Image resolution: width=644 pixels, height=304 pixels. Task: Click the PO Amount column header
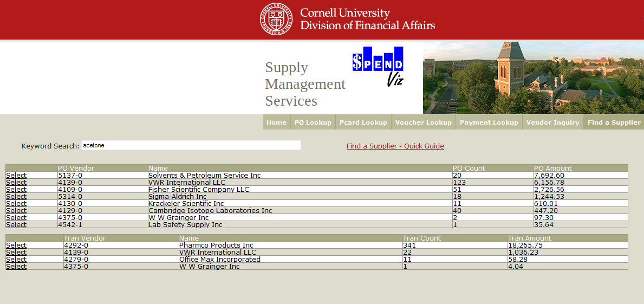pos(553,169)
